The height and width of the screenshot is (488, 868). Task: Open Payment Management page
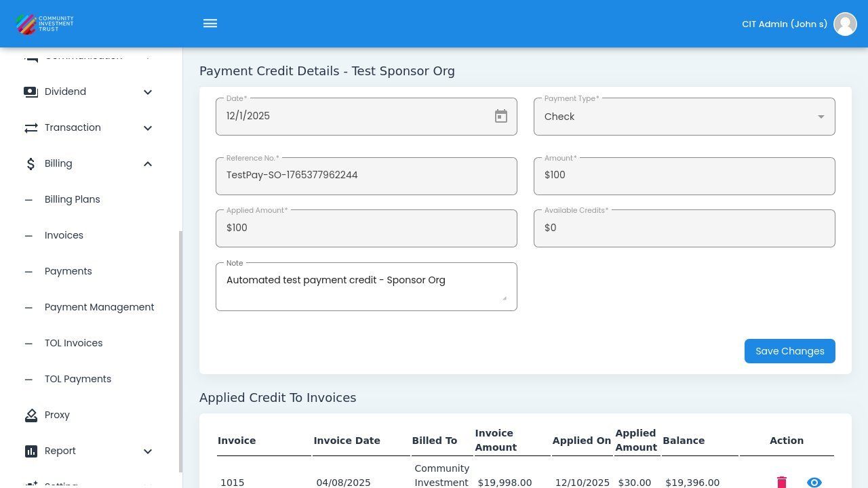coord(99,308)
